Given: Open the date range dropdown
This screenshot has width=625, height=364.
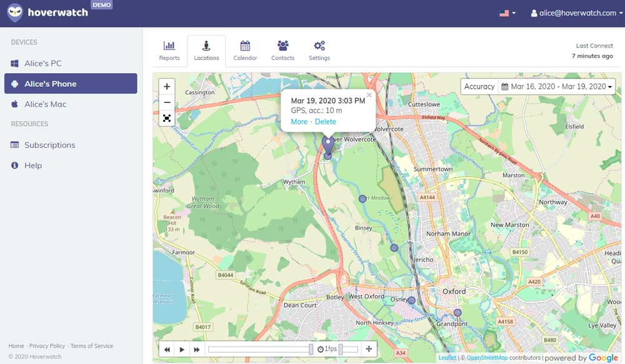Looking at the screenshot, I should pyautogui.click(x=556, y=86).
